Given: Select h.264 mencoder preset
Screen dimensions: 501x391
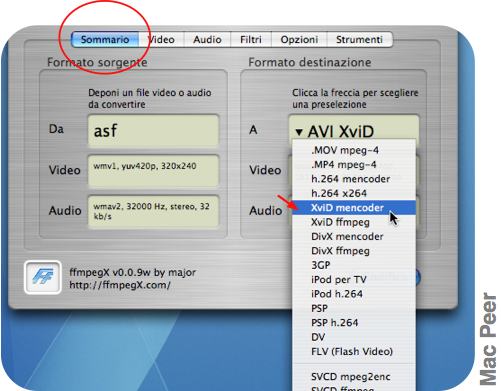Looking at the screenshot, I should click(354, 179).
